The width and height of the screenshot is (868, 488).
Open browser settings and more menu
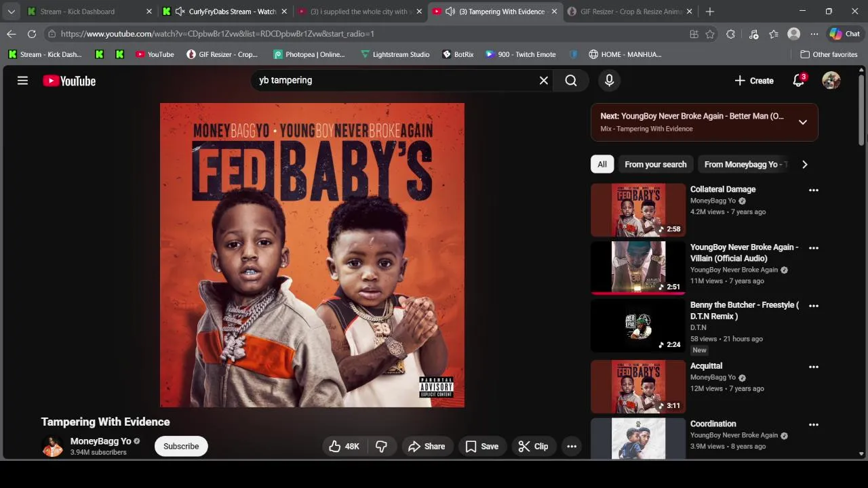pyautogui.click(x=814, y=34)
